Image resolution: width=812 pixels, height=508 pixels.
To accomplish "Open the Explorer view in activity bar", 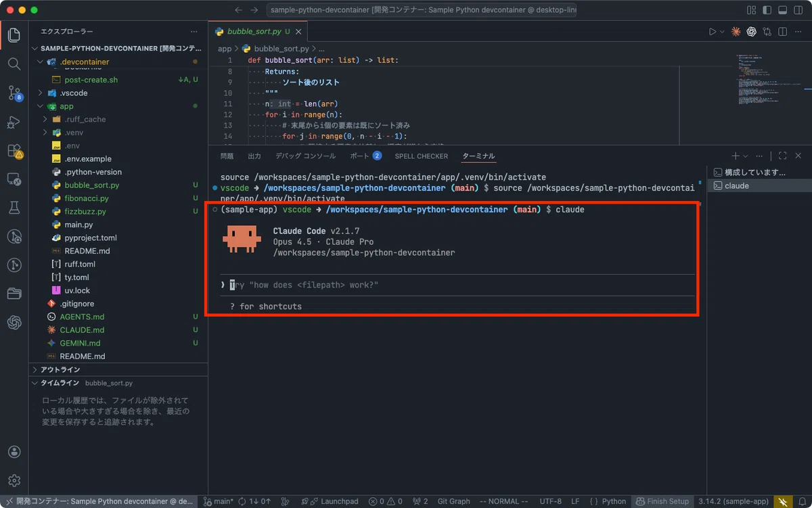I will click(x=14, y=35).
